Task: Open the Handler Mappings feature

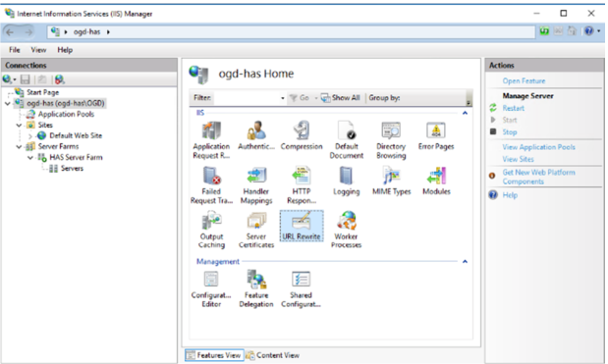Action: pos(256,185)
